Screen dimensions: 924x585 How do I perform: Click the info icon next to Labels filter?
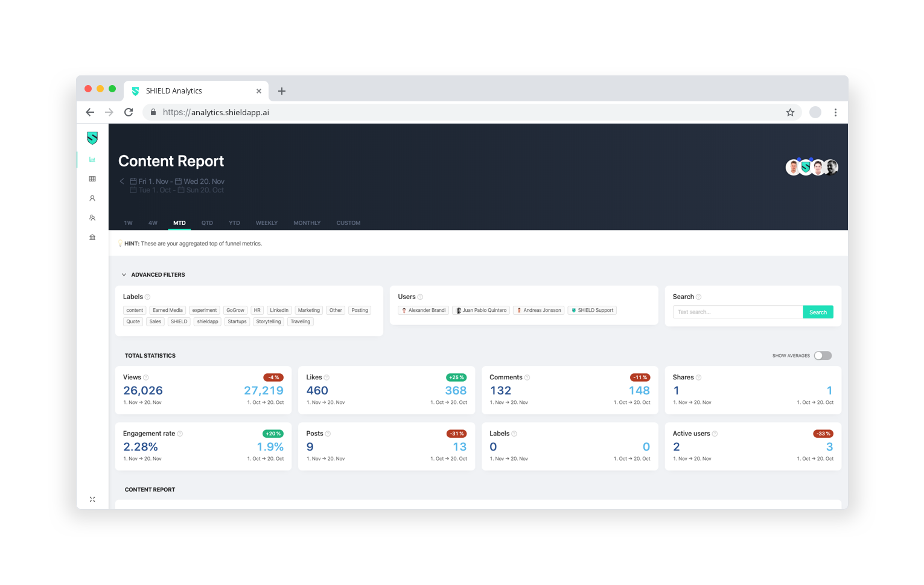click(148, 297)
